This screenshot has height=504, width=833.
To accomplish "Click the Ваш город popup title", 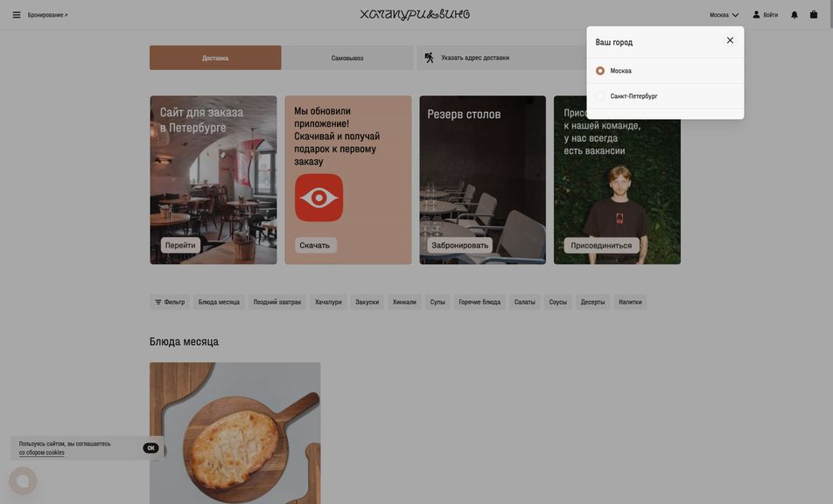I will point(613,42).
